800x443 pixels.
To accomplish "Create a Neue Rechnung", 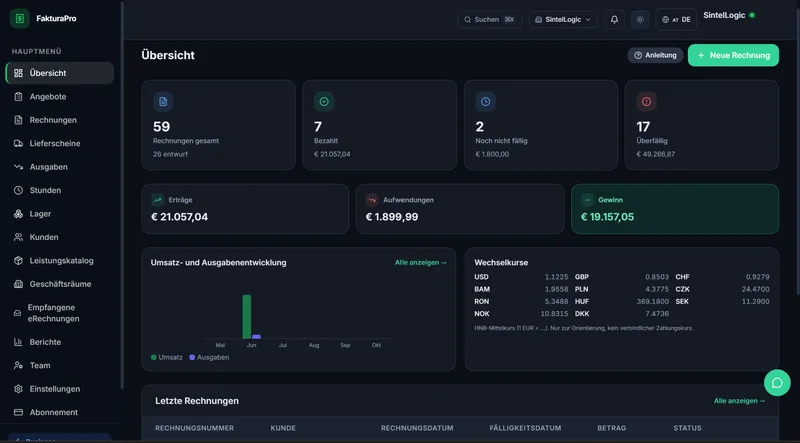I will [733, 55].
